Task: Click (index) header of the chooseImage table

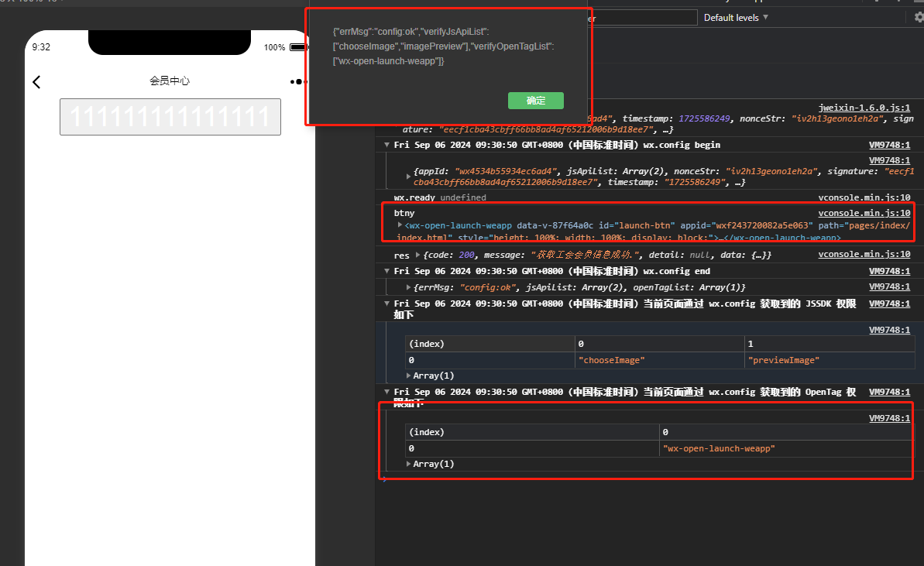Action: 489,344
